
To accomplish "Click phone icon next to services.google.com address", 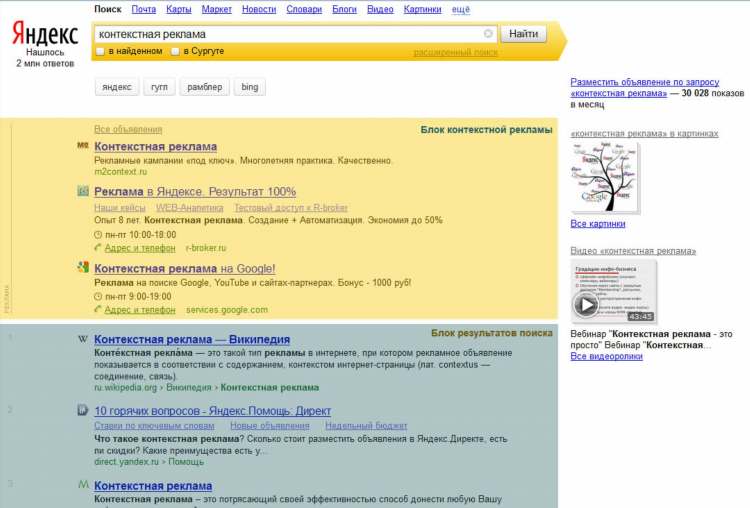I will tap(98, 309).
